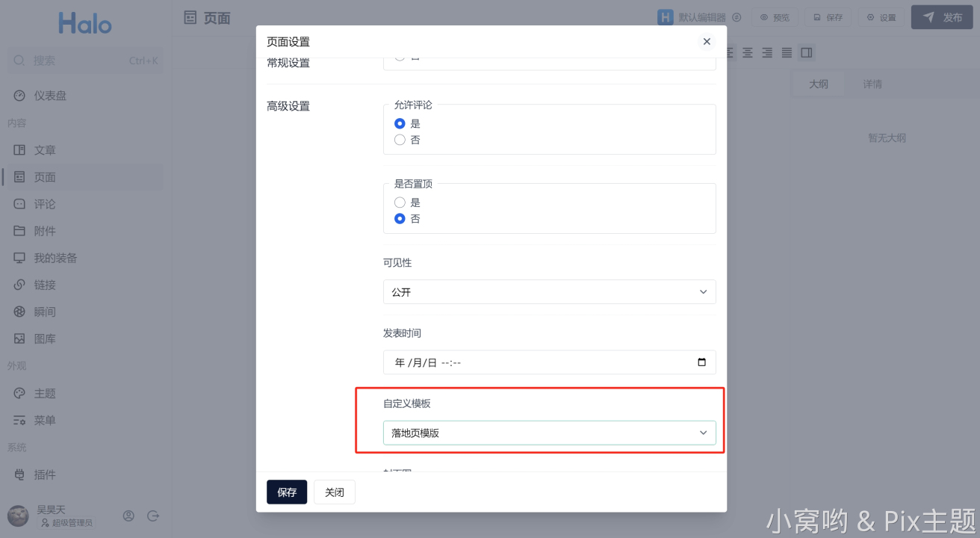Click the logout arrow icon in sidebar footer

tap(153, 516)
